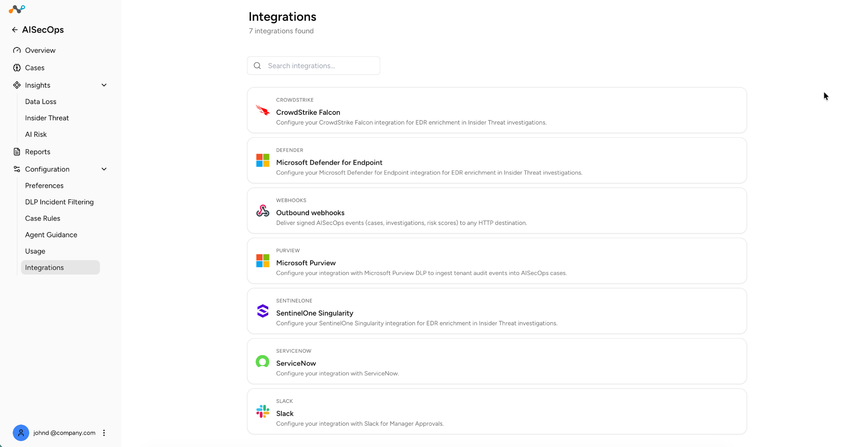
Task: Click the SLACK category label
Action: point(285,401)
